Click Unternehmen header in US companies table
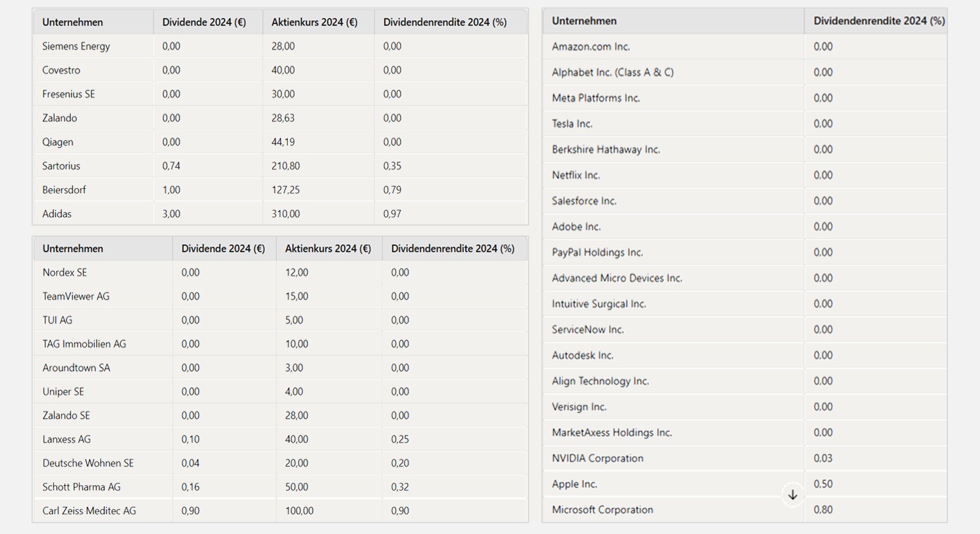 pos(584,21)
